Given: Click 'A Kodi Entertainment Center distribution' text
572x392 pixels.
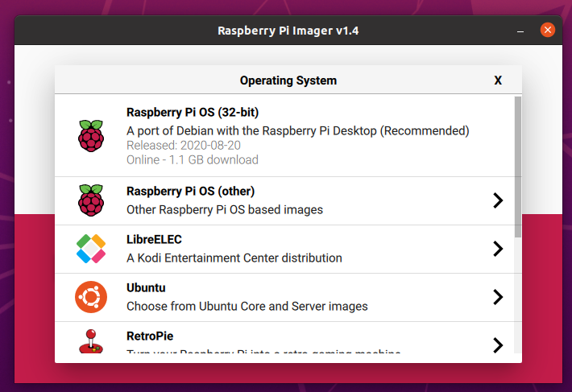Looking at the screenshot, I should point(234,258).
